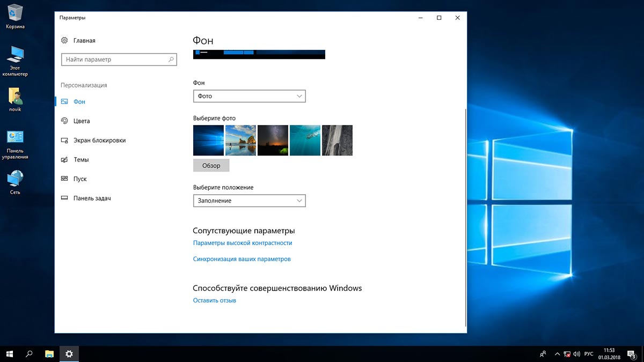Go to Экран блокировки section
The height and width of the screenshot is (362, 644).
pos(99,140)
